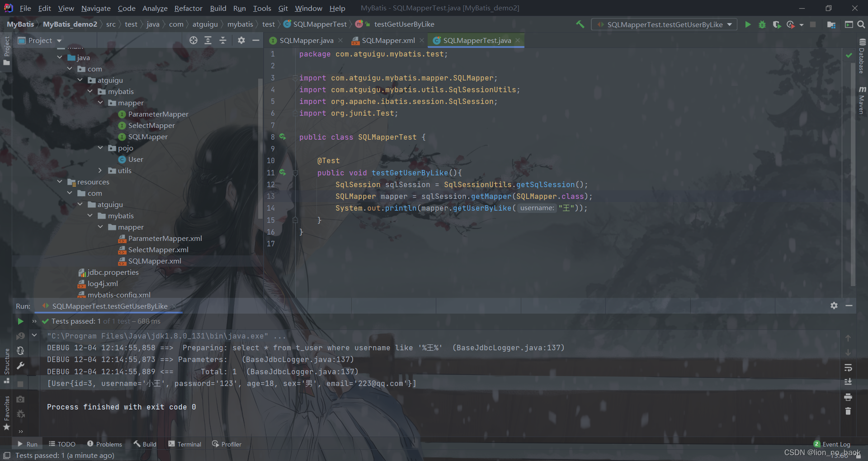Collapse test result tree node chevron

pyautogui.click(x=34, y=335)
